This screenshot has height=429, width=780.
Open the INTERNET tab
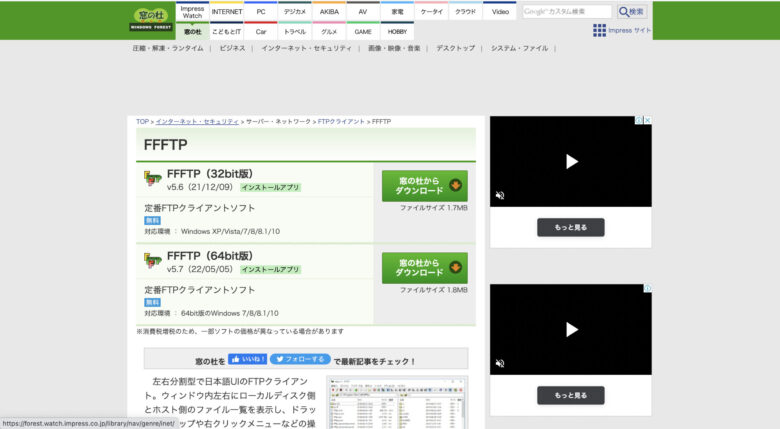point(227,12)
